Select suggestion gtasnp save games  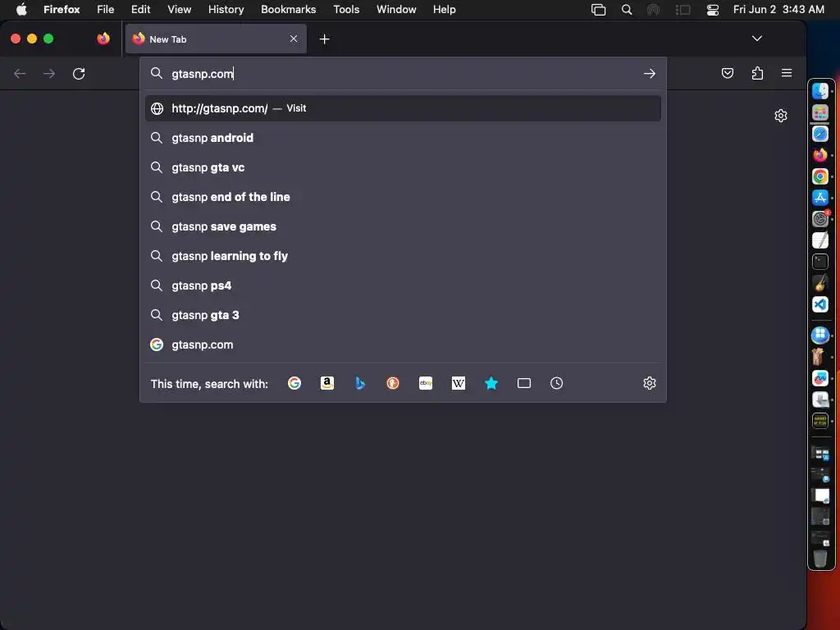point(403,226)
